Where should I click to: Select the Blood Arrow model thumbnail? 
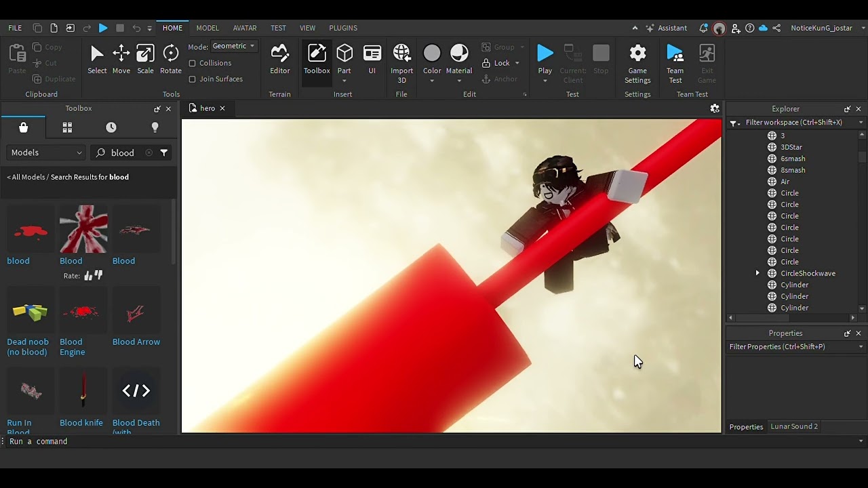click(136, 312)
